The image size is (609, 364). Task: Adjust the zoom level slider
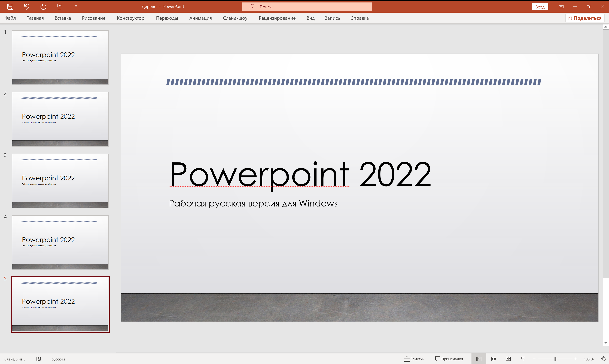pyautogui.click(x=555, y=359)
